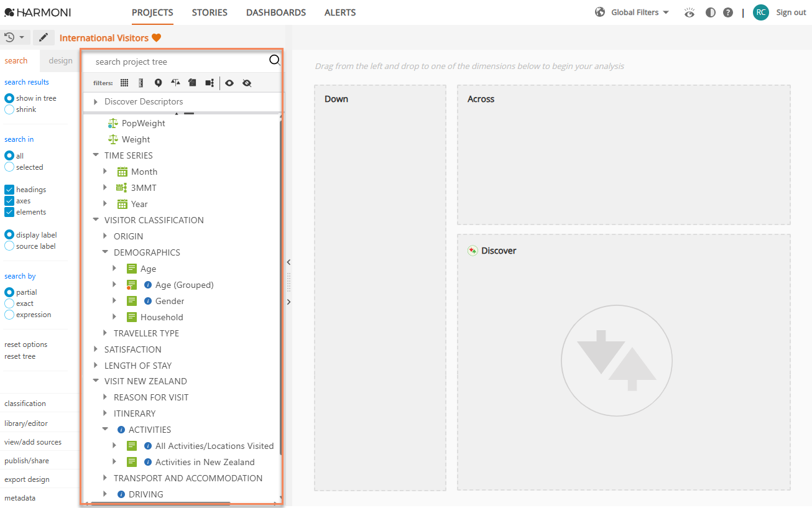Screen dimensions: 812x508
Task: Switch to the DASHBOARDS menu item
Action: coord(275,12)
